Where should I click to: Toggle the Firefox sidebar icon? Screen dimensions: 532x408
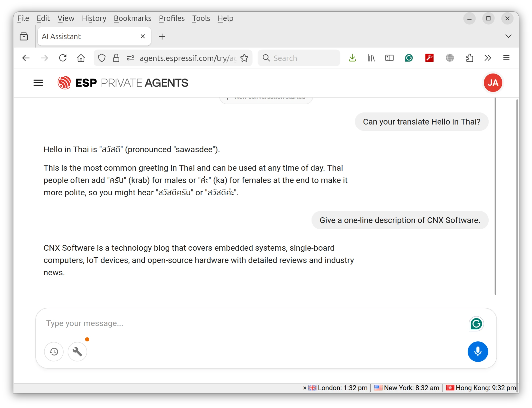(389, 58)
